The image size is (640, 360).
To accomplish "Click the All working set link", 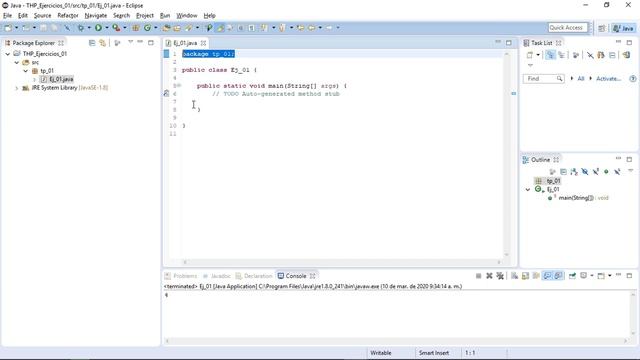I will tap(581, 78).
